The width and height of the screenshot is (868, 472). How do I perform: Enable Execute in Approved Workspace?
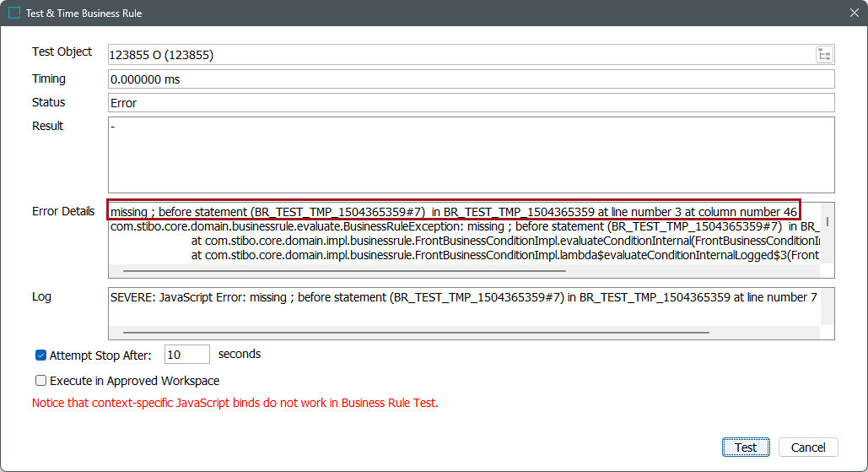pos(41,381)
